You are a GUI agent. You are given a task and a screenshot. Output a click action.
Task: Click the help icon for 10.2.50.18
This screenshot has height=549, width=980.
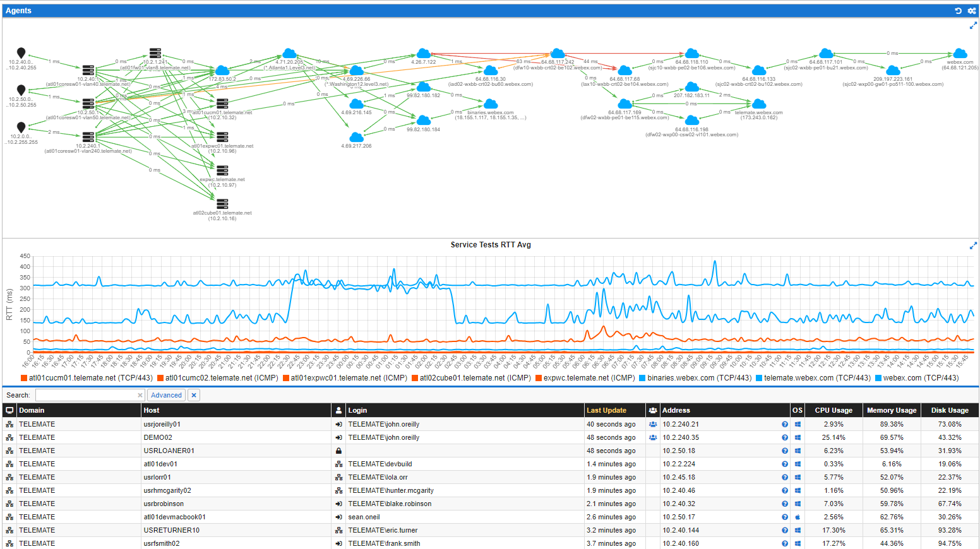coord(785,451)
